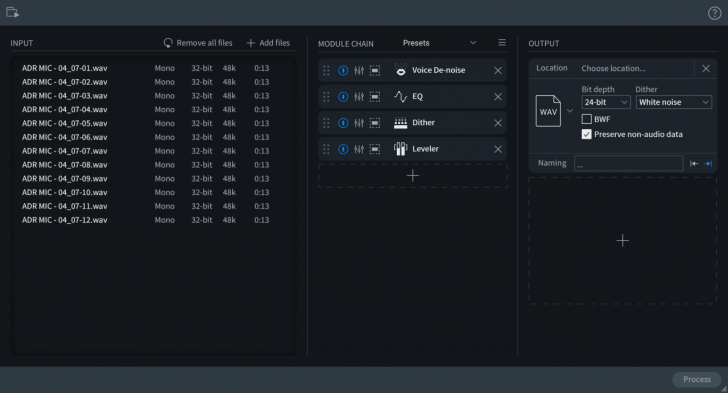Remove the Voice De-noise module
Viewport: 728px width, 393px height.
tap(498, 71)
